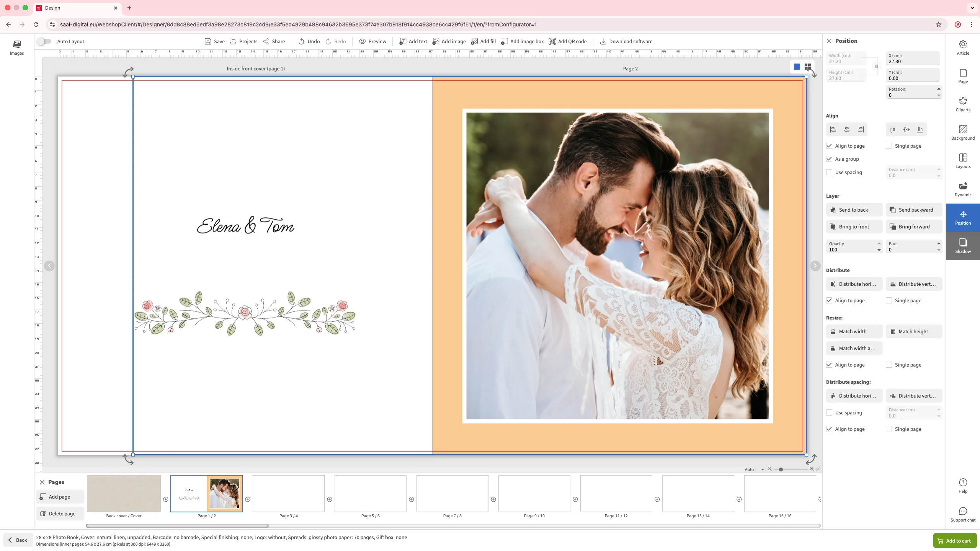Click the Add to cart button
980x551 pixels.
coord(954,541)
